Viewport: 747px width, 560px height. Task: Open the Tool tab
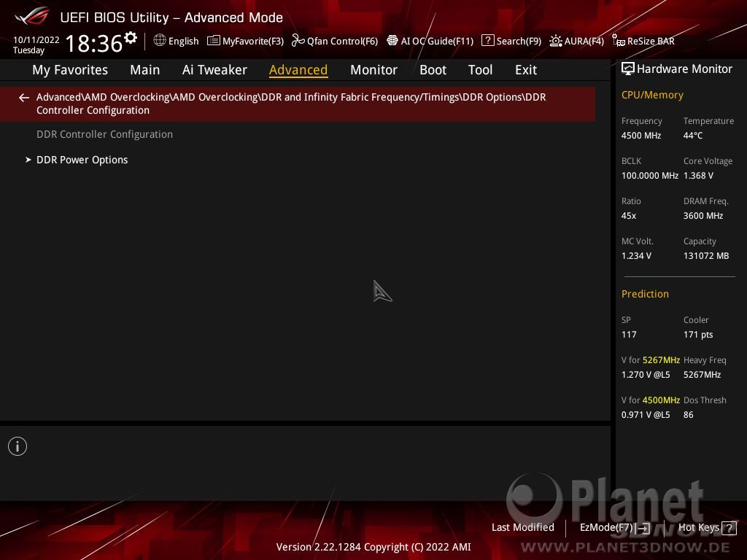(x=480, y=70)
